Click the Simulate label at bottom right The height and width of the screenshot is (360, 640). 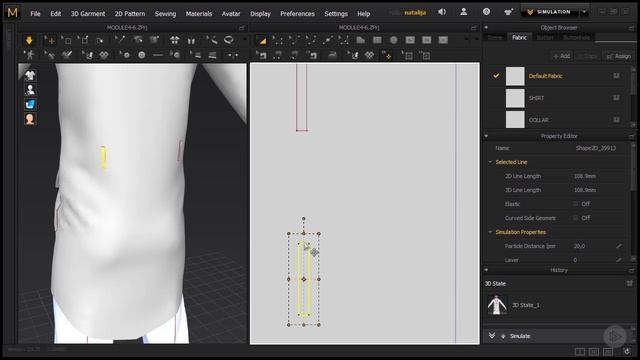click(x=520, y=336)
